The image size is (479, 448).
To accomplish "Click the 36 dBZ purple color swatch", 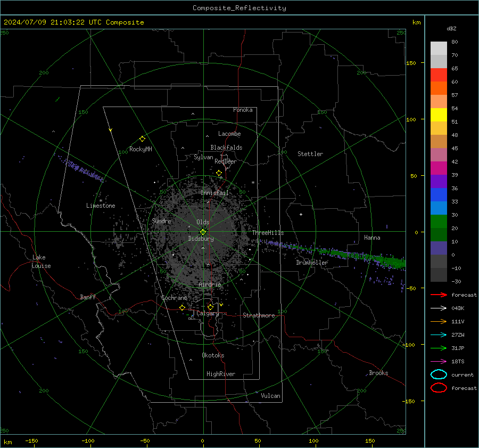I will coord(439,181).
